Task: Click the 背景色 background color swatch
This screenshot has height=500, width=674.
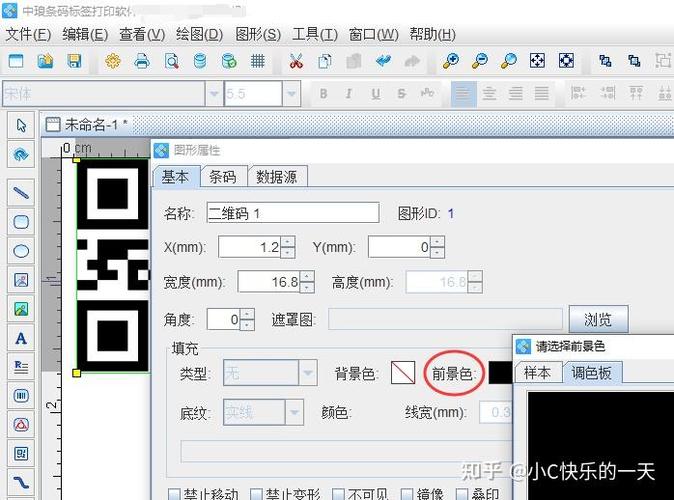Action: click(x=403, y=373)
